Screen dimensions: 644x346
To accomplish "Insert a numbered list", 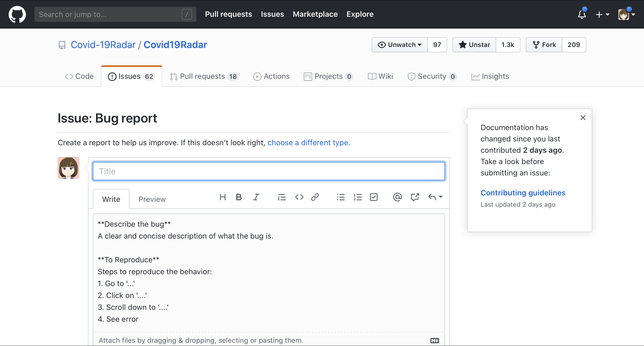I will (358, 197).
